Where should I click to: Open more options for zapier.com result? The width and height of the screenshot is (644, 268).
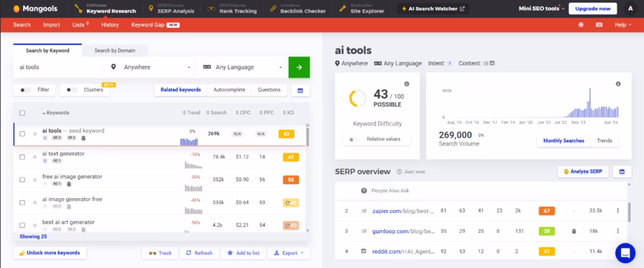[618, 211]
